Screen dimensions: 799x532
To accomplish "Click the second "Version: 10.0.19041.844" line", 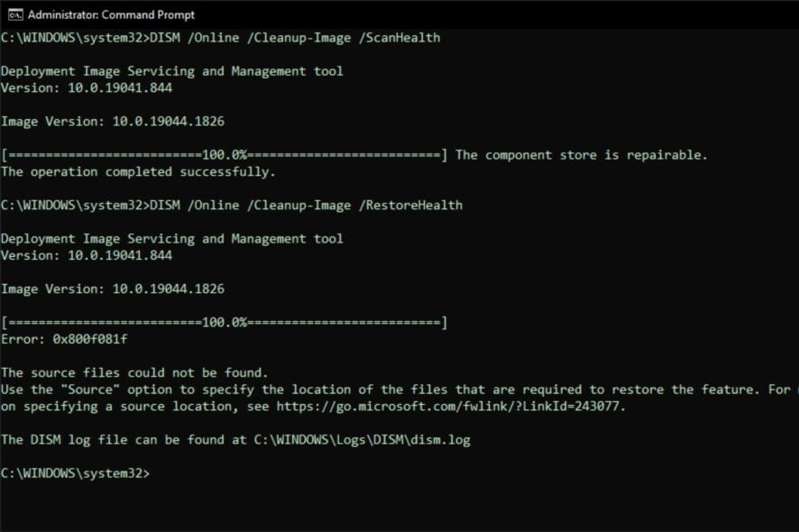I will 87,255.
